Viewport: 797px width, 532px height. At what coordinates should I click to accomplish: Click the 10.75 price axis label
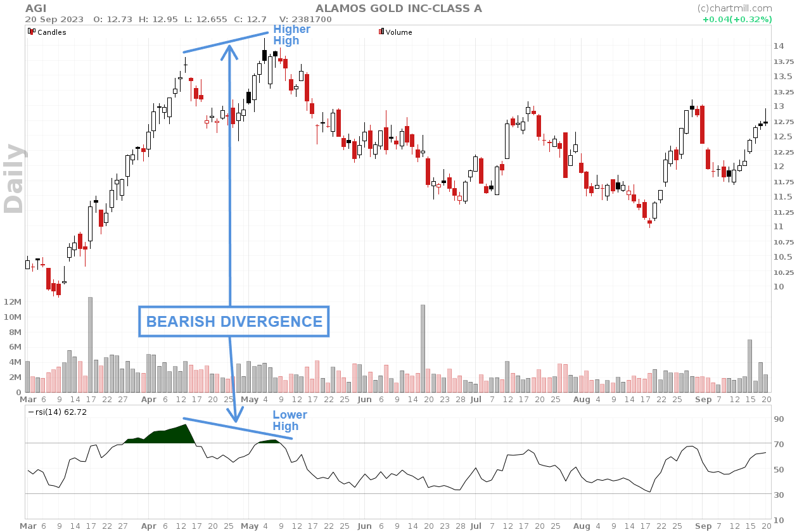point(784,242)
